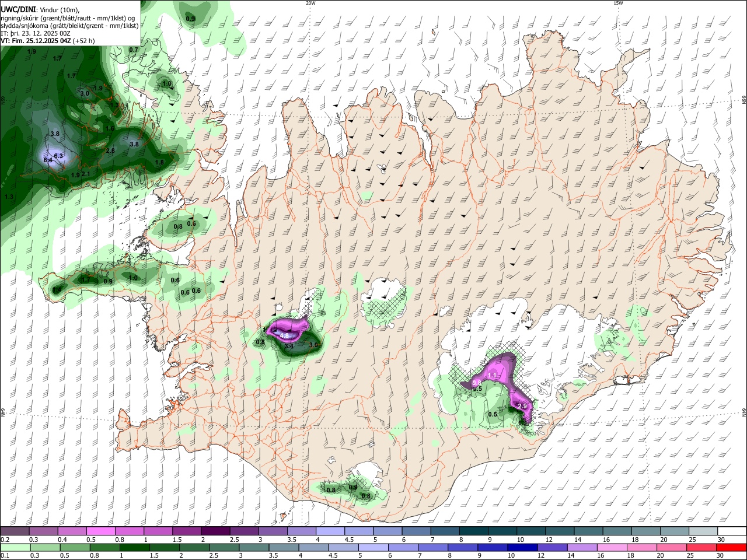747x560 pixels.
Task: Click the 0.2 label on top legend row
Action: click(5, 540)
